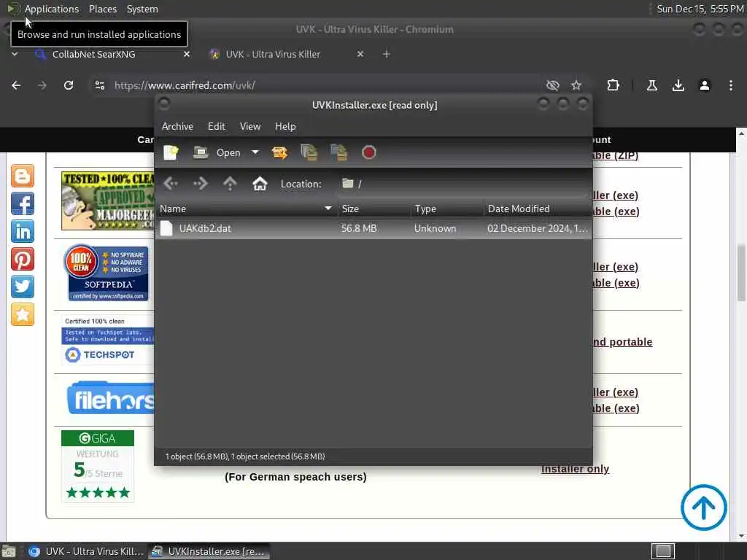Bookmark this page with star icon
This screenshot has width=747, height=560.
click(576, 85)
